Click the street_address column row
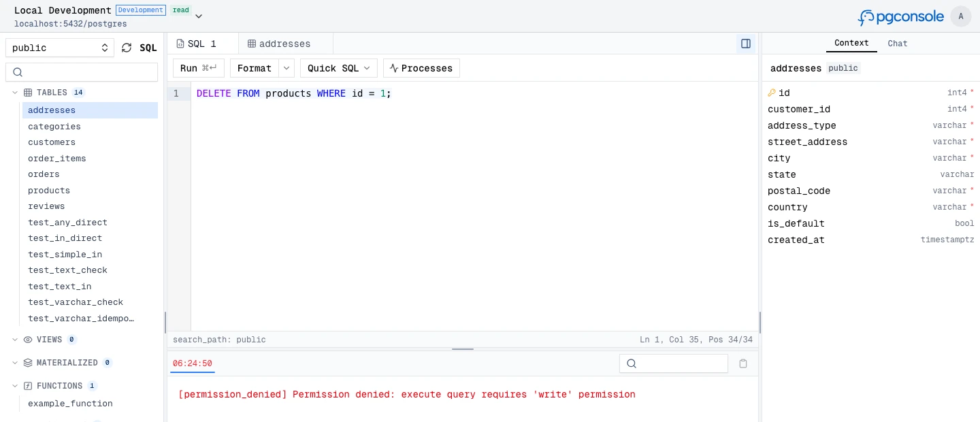 click(871, 142)
